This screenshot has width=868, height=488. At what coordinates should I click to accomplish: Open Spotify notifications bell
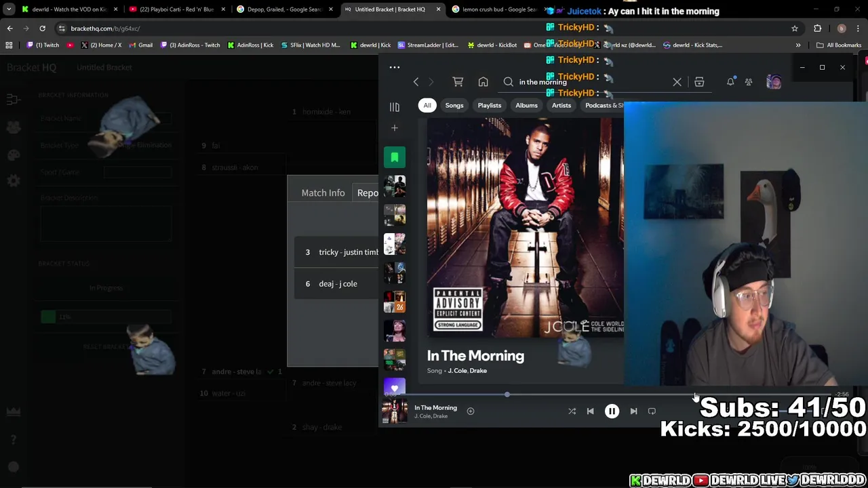point(730,82)
